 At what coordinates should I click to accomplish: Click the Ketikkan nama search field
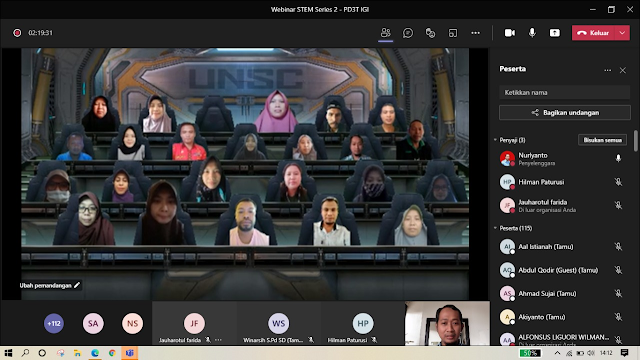[x=564, y=93]
